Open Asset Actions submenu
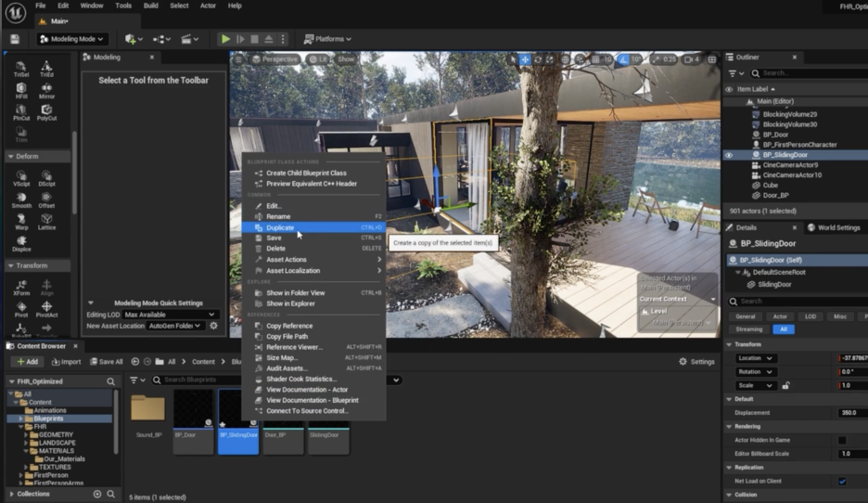The width and height of the screenshot is (868, 503). 313,260
